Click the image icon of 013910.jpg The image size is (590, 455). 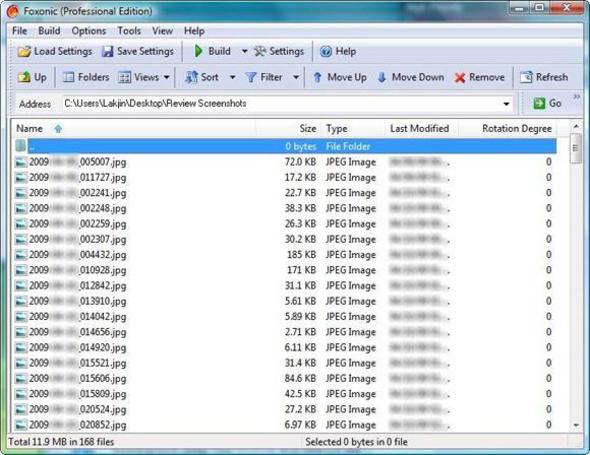[21, 301]
